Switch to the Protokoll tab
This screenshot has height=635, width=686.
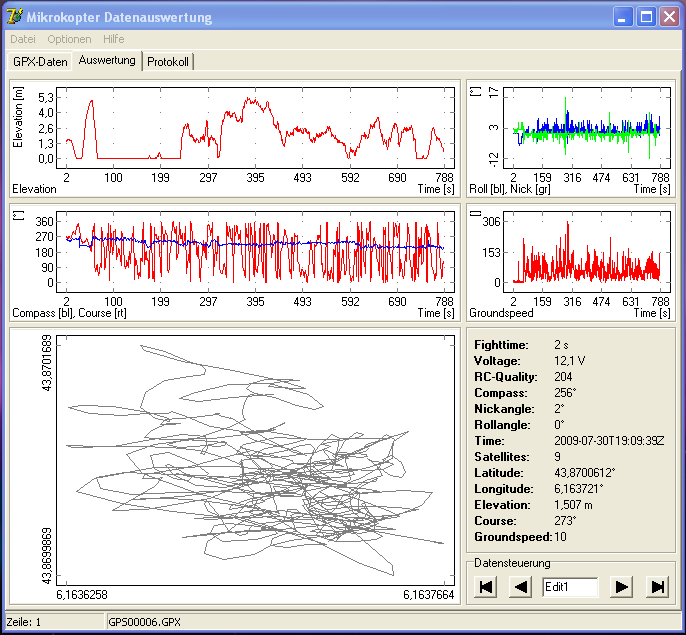point(168,62)
